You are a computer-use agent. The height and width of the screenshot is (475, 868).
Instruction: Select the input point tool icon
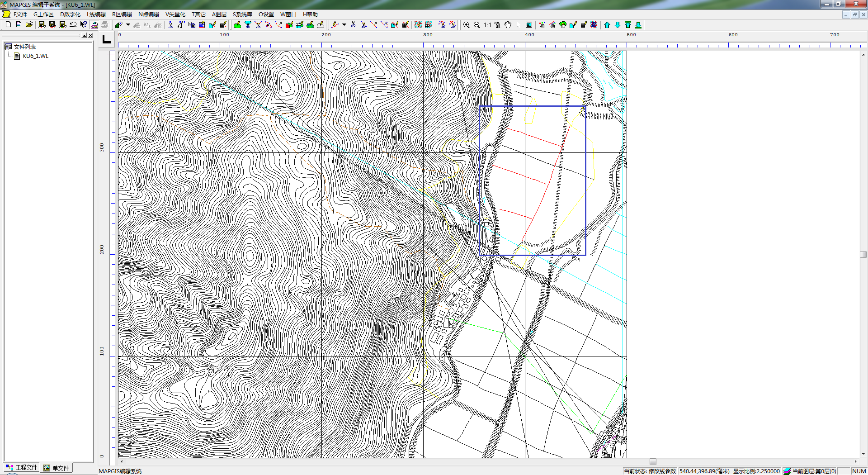119,25
